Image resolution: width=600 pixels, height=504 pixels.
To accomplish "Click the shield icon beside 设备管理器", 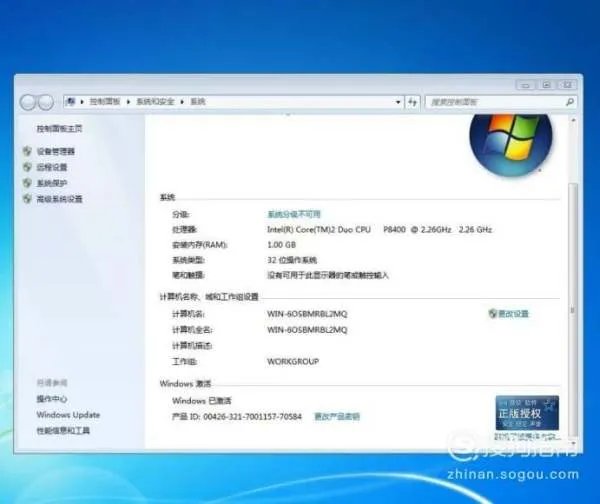I will coord(27,151).
